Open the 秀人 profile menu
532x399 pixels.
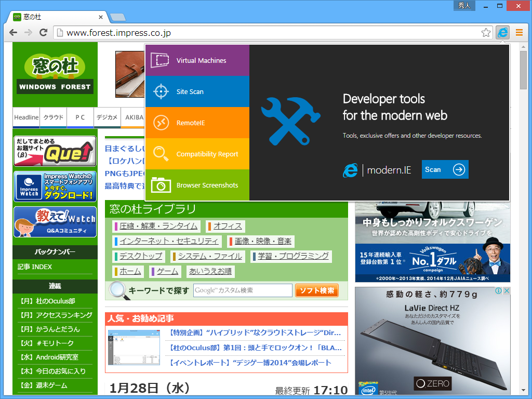tap(464, 6)
